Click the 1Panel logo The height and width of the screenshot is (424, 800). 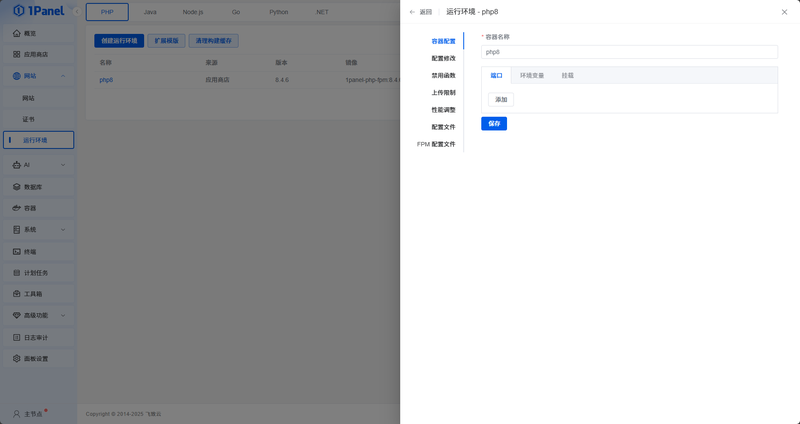(39, 10)
